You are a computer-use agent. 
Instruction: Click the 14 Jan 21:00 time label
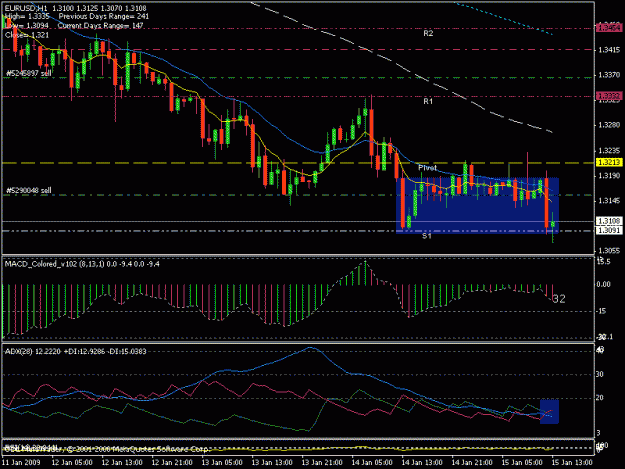point(472,462)
